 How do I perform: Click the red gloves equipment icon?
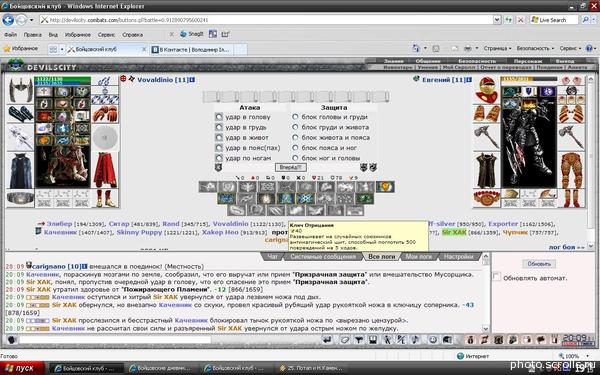[x=105, y=114]
